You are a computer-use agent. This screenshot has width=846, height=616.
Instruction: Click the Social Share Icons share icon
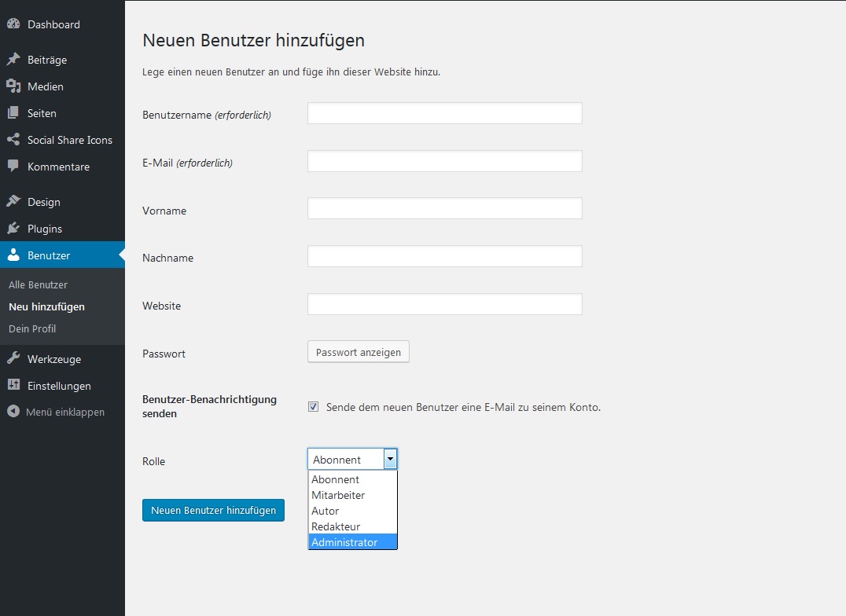[x=13, y=139]
